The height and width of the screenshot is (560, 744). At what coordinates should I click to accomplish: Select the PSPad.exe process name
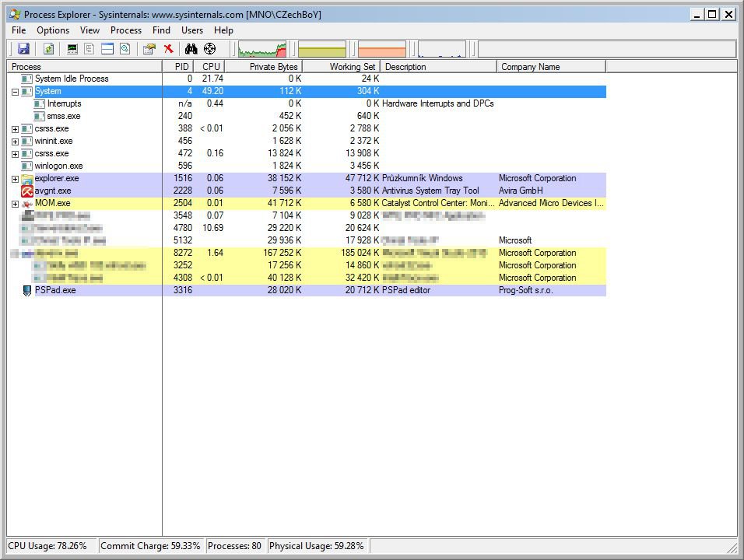click(55, 290)
